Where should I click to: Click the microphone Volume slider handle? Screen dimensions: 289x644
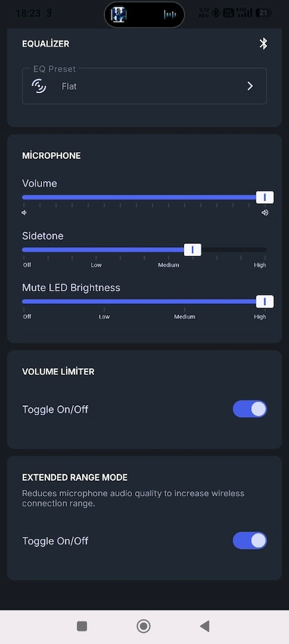264,197
